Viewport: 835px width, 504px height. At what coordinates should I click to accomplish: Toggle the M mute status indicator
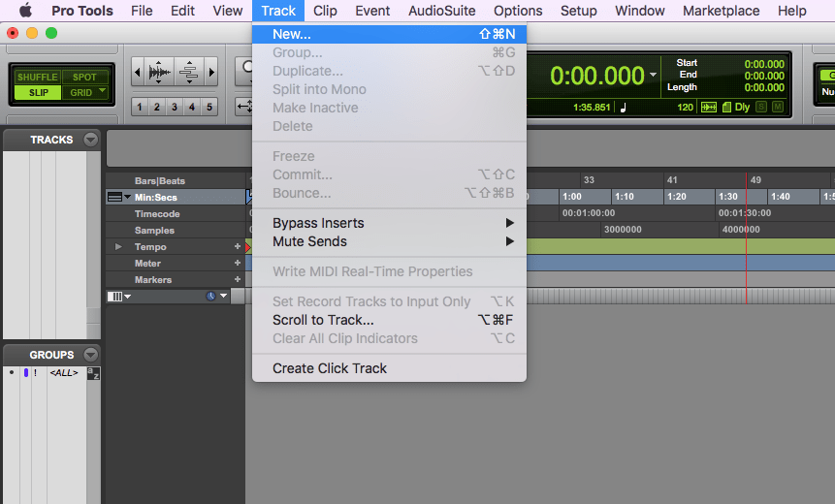[x=778, y=107]
